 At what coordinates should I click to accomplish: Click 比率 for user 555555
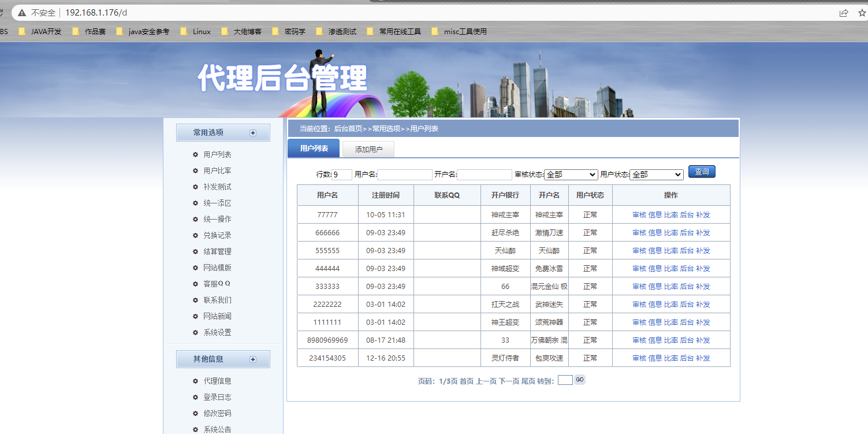click(671, 251)
